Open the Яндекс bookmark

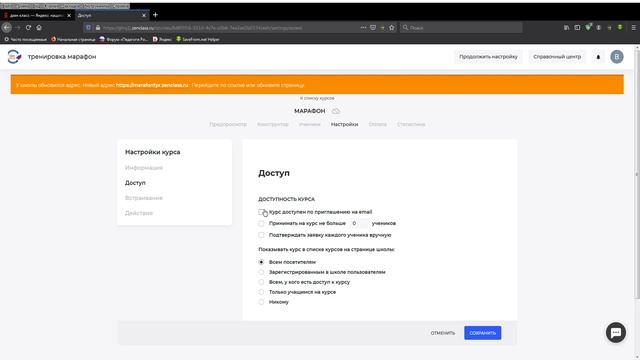[162, 40]
